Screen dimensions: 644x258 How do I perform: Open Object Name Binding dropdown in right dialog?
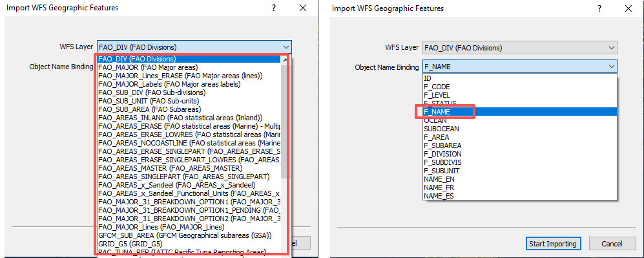(x=520, y=67)
